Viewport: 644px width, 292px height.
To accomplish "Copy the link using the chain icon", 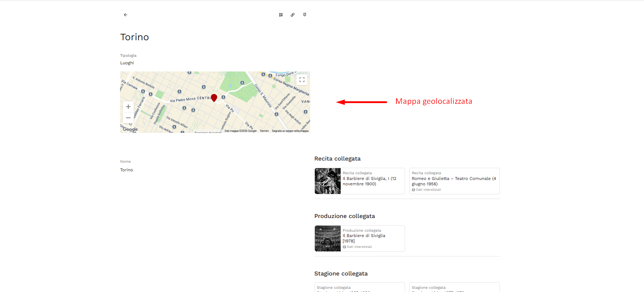I will 293,15.
